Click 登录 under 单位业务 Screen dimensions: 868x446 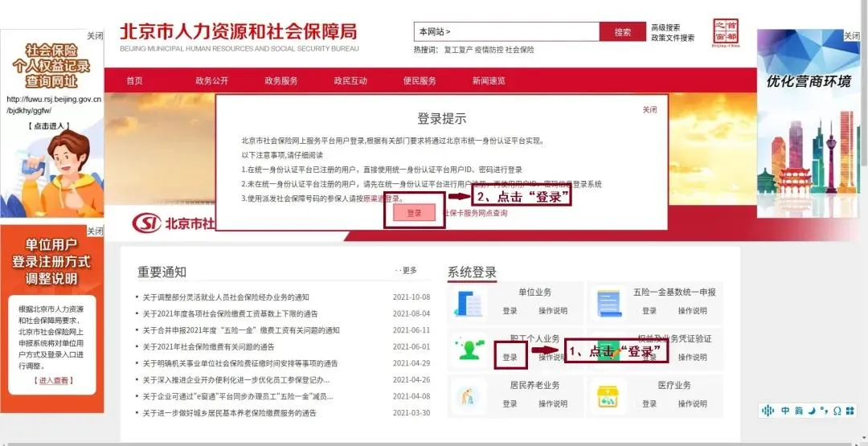510,311
